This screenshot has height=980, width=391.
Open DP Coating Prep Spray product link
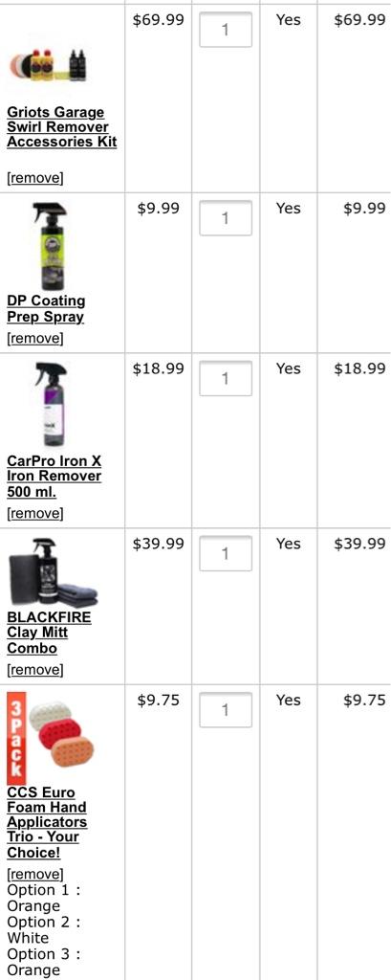click(x=46, y=309)
